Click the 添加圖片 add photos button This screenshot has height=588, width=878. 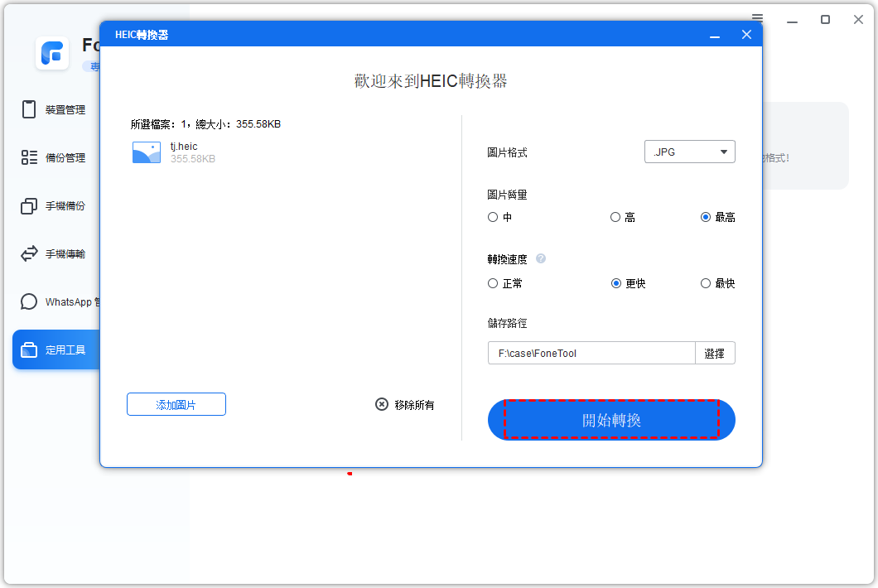(176, 404)
